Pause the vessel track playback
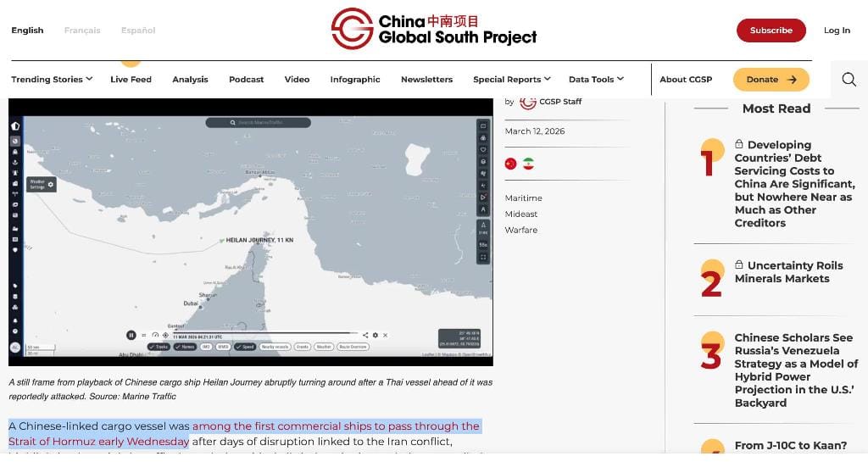The height and width of the screenshot is (462, 868). tap(131, 335)
